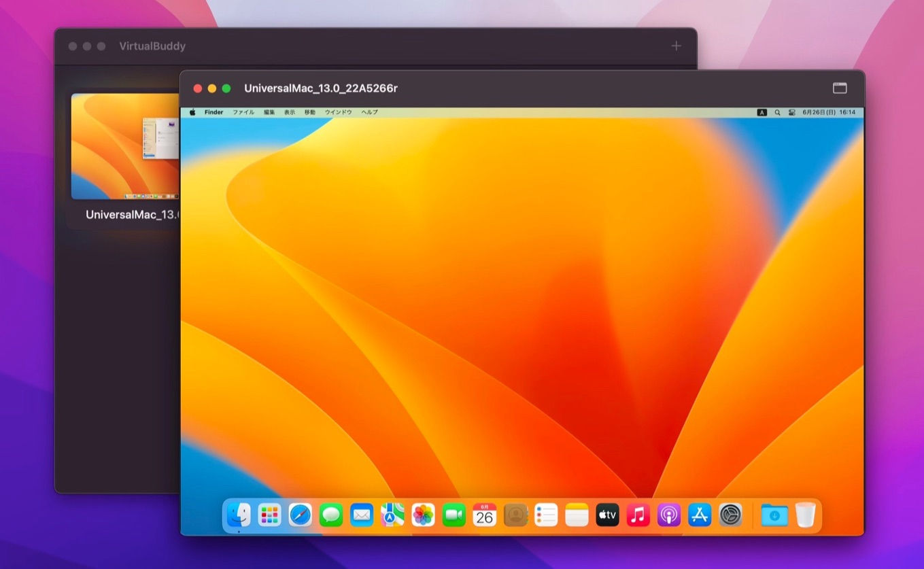Launch Maps from the VM dock

click(392, 515)
